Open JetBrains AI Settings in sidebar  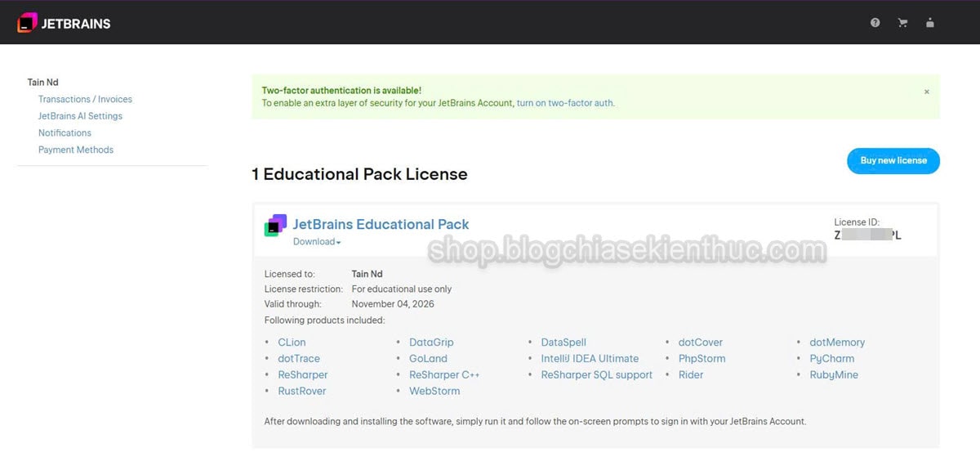coord(80,116)
